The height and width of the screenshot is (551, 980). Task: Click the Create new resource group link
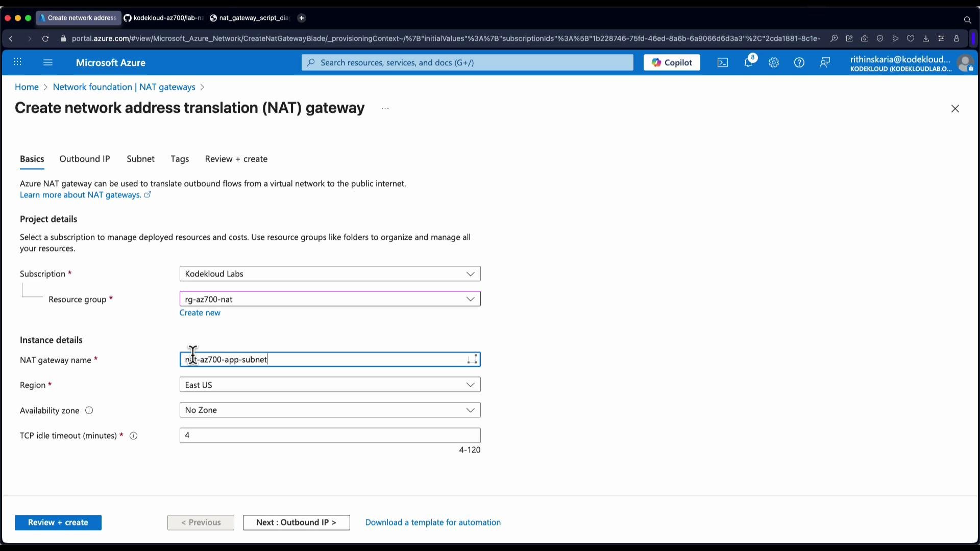point(200,313)
